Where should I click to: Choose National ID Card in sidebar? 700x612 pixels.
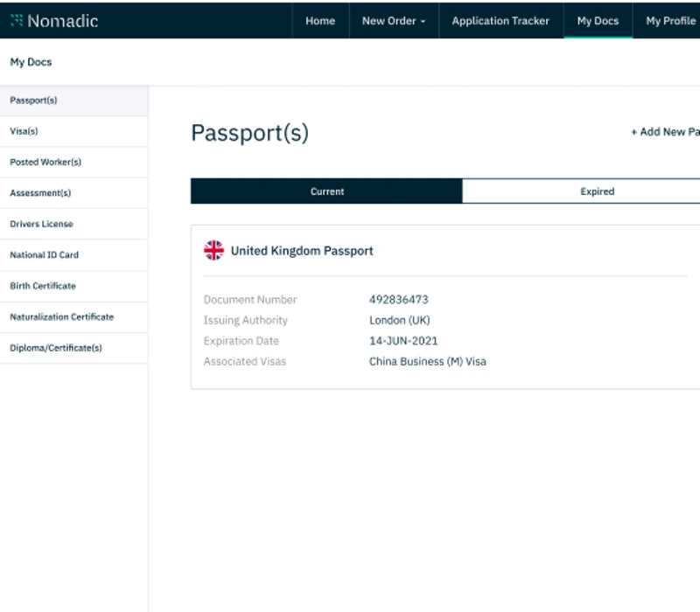tap(44, 255)
